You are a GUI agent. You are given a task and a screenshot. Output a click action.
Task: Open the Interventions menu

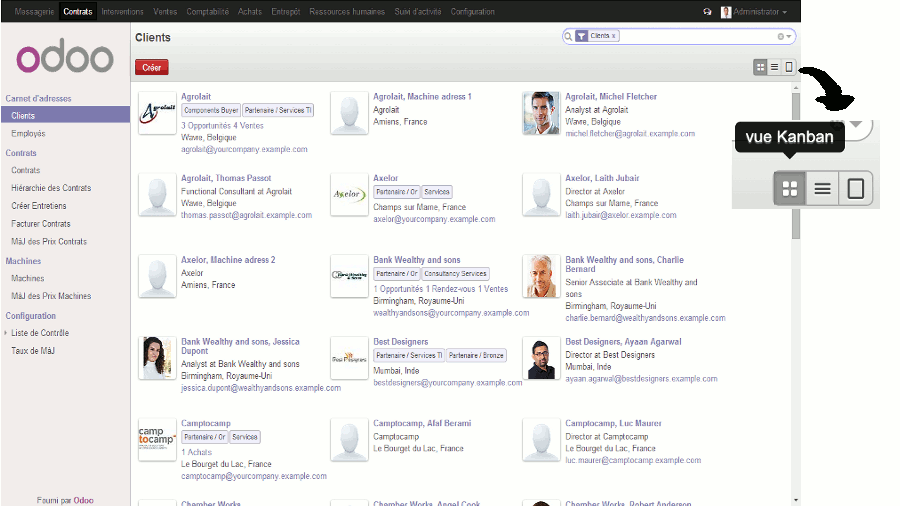(x=122, y=11)
